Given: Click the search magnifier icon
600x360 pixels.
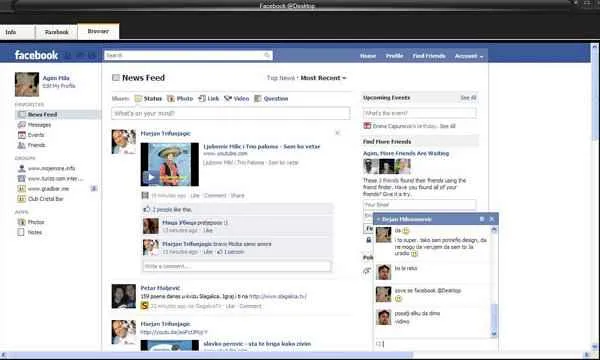Looking at the screenshot, I should tap(267, 55).
